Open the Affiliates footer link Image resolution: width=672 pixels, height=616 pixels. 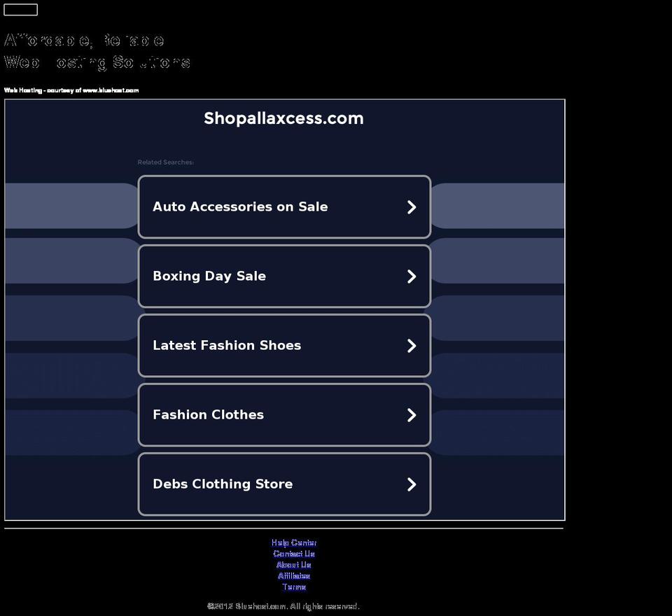[294, 576]
